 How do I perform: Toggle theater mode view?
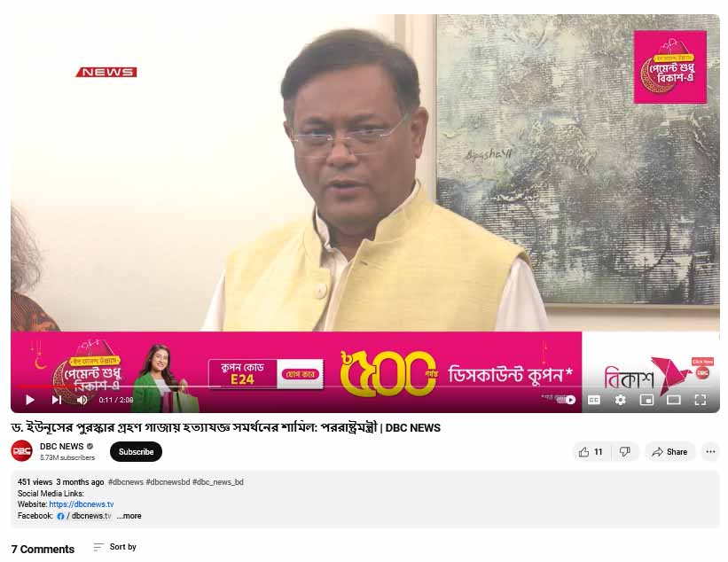(x=673, y=400)
